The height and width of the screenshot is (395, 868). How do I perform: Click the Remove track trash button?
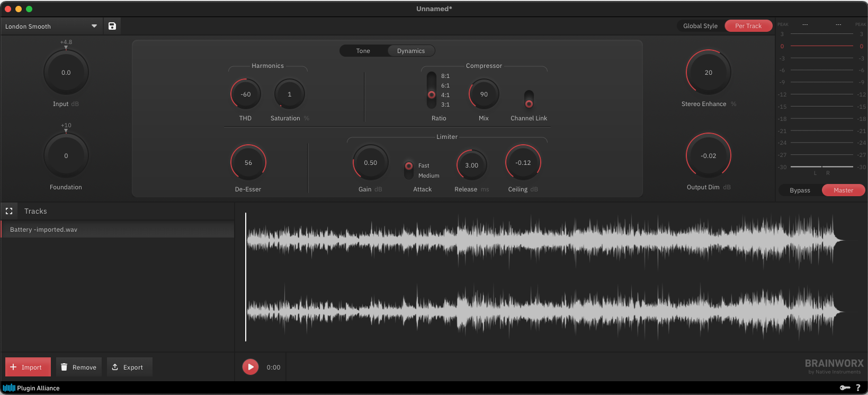(x=78, y=367)
